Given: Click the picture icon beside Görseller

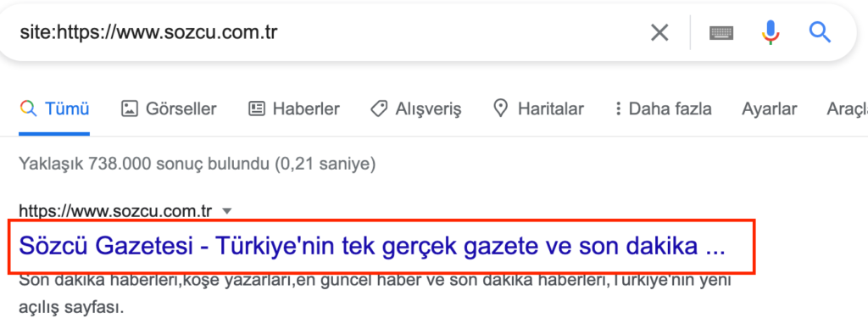Looking at the screenshot, I should (129, 109).
